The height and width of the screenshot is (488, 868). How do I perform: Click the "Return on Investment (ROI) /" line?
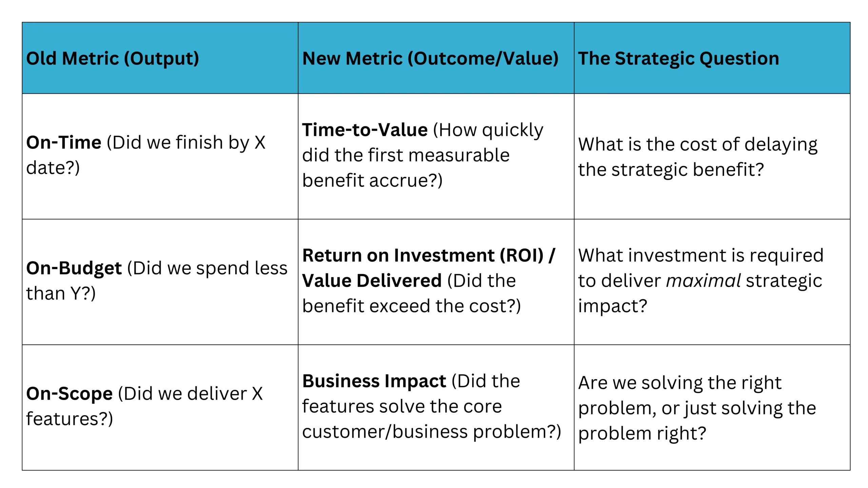[x=429, y=256]
